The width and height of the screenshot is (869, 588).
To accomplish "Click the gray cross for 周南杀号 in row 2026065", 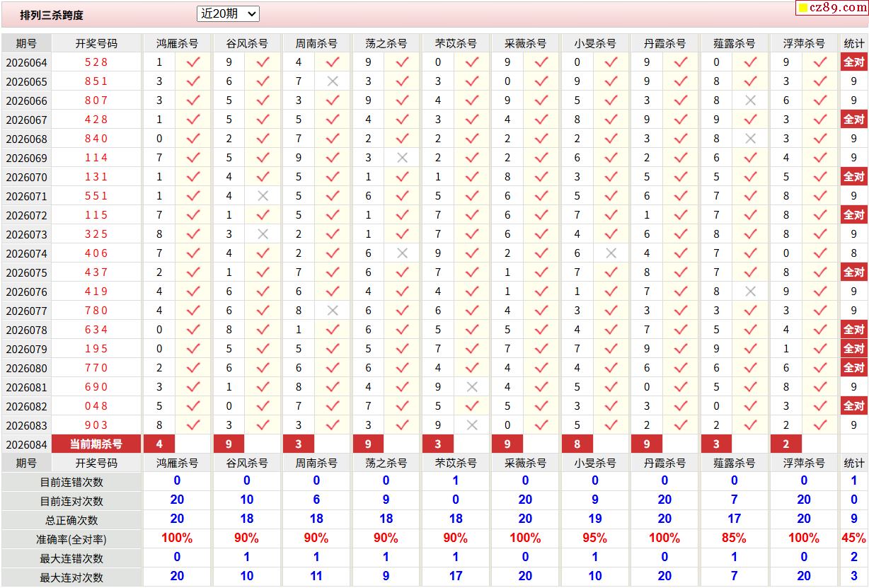I will (x=333, y=81).
